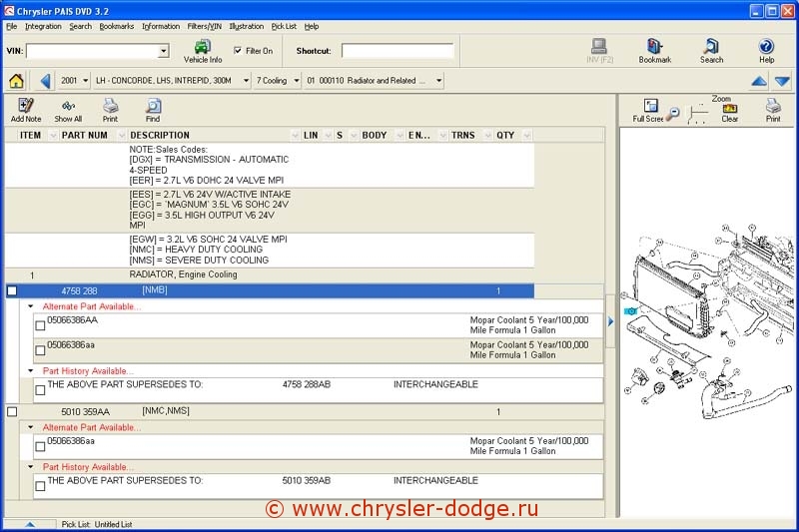Click the PART NUM column header
The width and height of the screenshot is (799, 532).
click(85, 136)
